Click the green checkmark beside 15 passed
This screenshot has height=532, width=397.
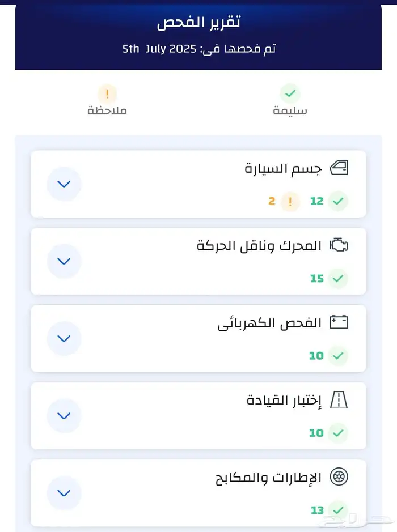339,278
